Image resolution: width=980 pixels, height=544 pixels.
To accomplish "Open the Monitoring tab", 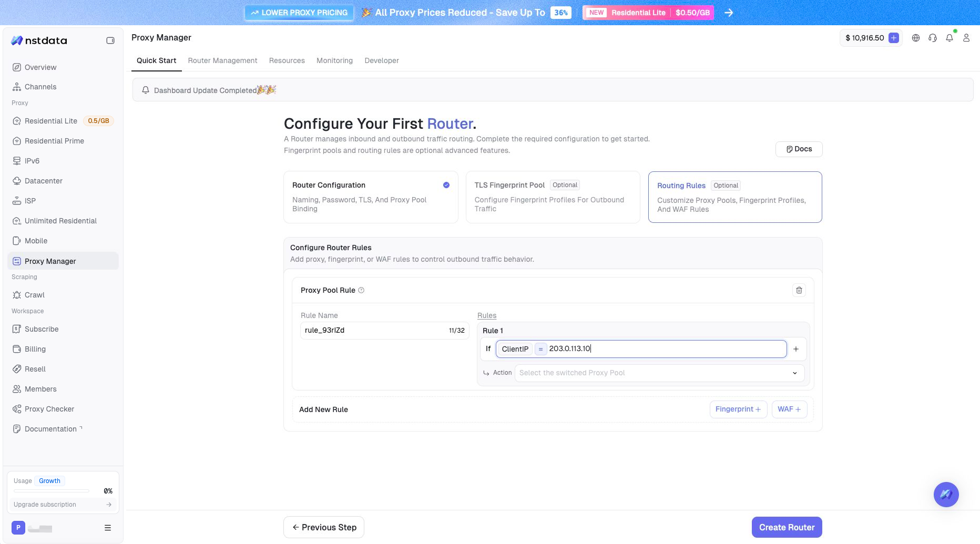I will [x=334, y=60].
